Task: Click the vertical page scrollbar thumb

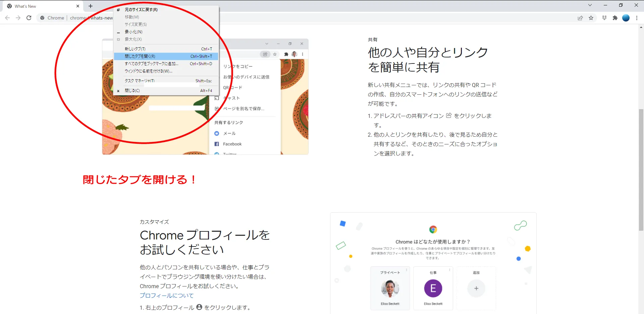Action: coord(641,170)
